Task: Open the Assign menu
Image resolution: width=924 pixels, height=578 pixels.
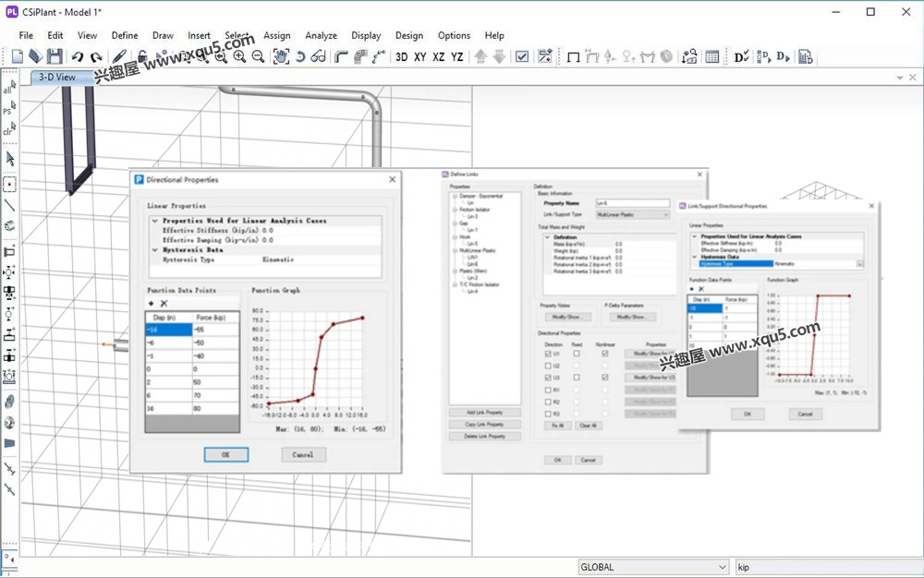Action: (x=277, y=35)
